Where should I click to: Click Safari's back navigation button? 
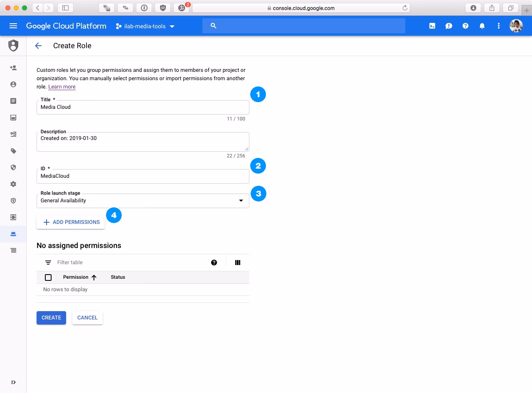pos(38,8)
